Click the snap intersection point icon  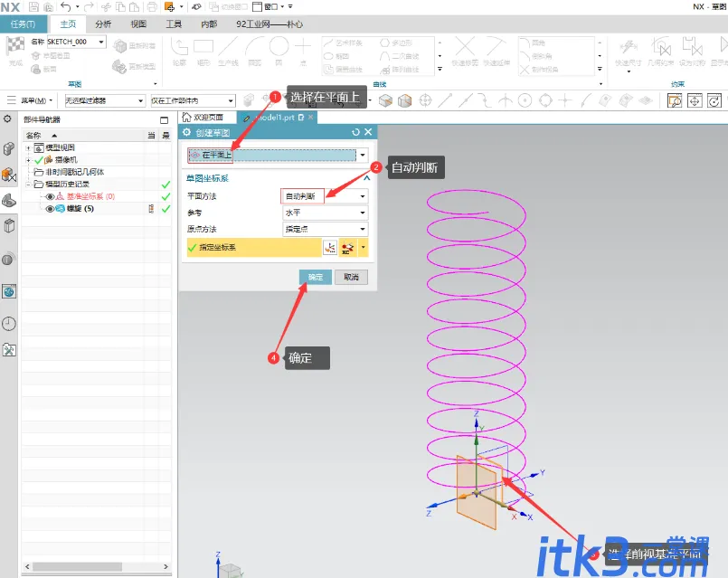coord(506,100)
